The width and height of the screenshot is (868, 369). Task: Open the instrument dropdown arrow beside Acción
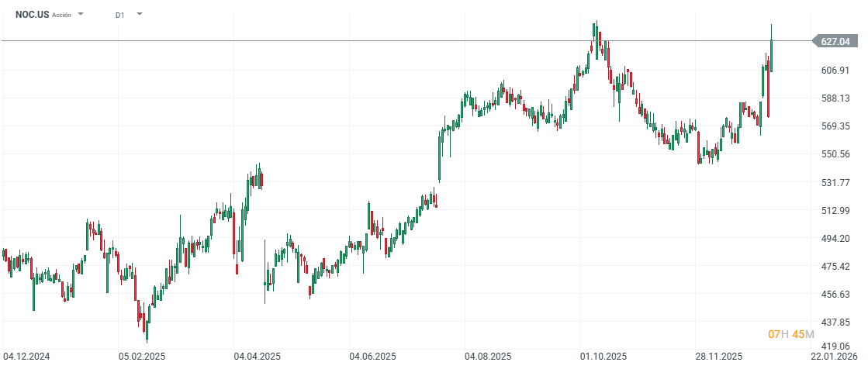pos(81,14)
